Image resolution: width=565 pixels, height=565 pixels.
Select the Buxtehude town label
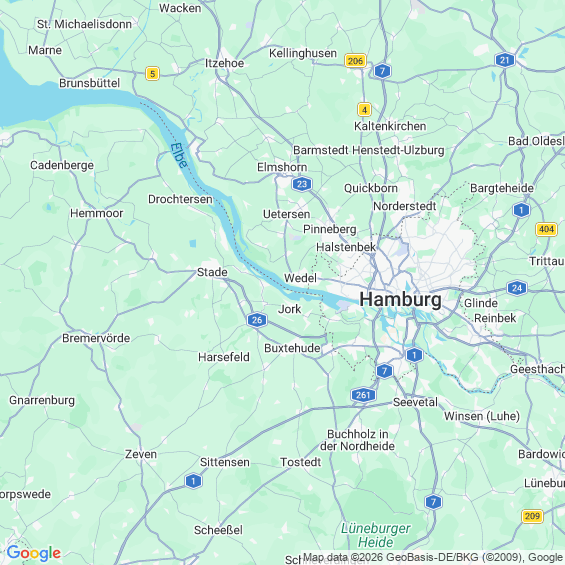click(292, 348)
